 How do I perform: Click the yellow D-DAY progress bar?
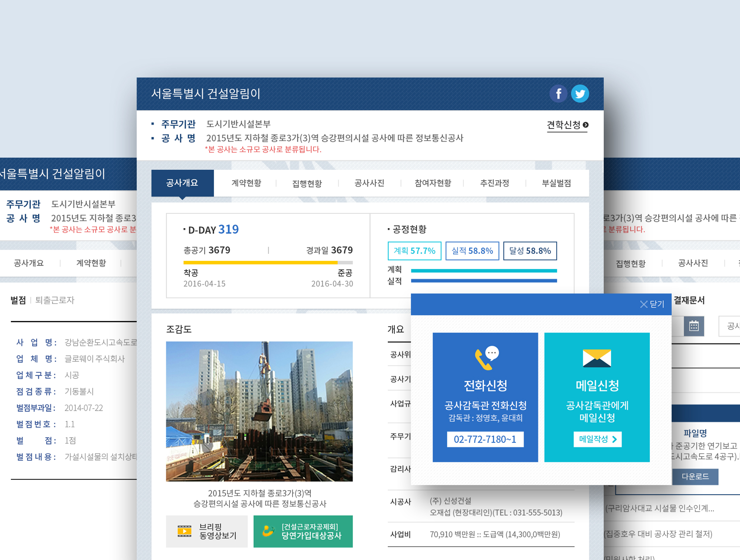pyautogui.click(x=268, y=263)
